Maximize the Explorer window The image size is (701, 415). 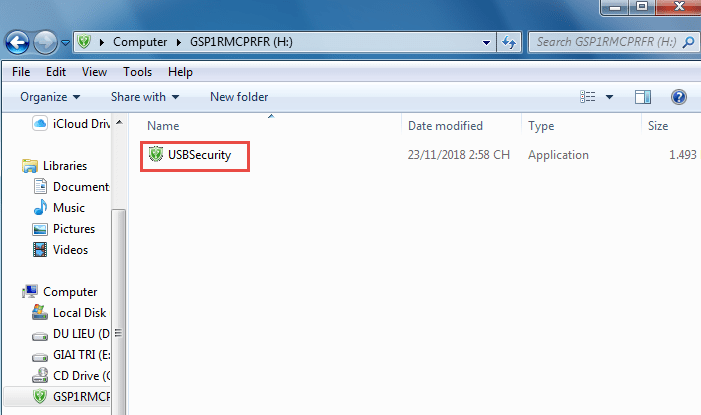(642, 6)
